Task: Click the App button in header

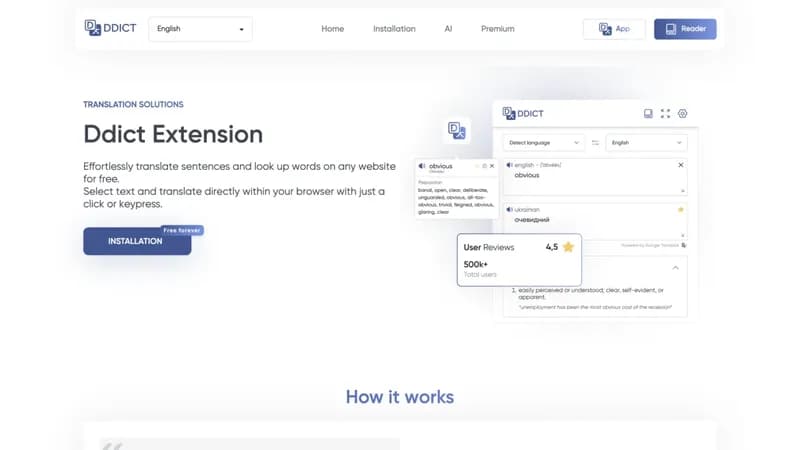Action: [x=614, y=29]
